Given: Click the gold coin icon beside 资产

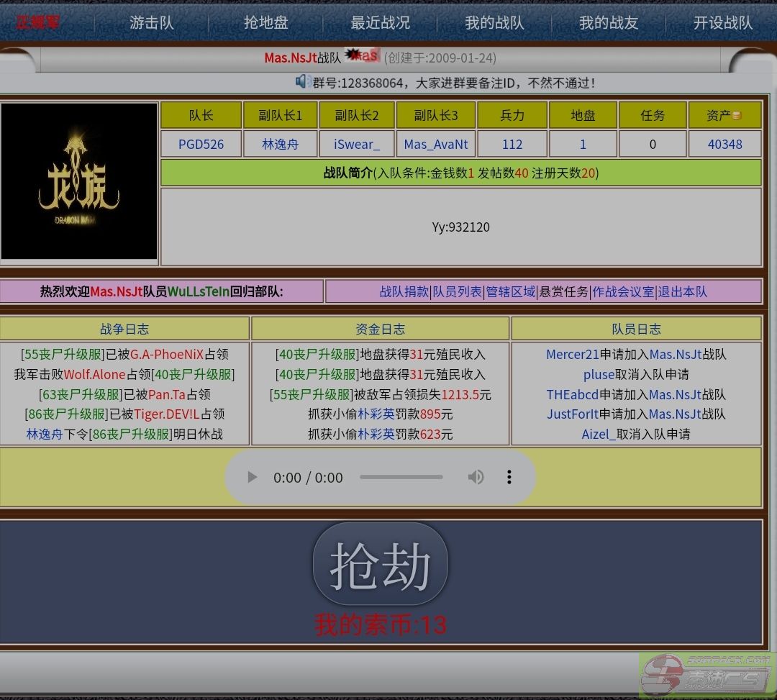Looking at the screenshot, I should pyautogui.click(x=737, y=116).
